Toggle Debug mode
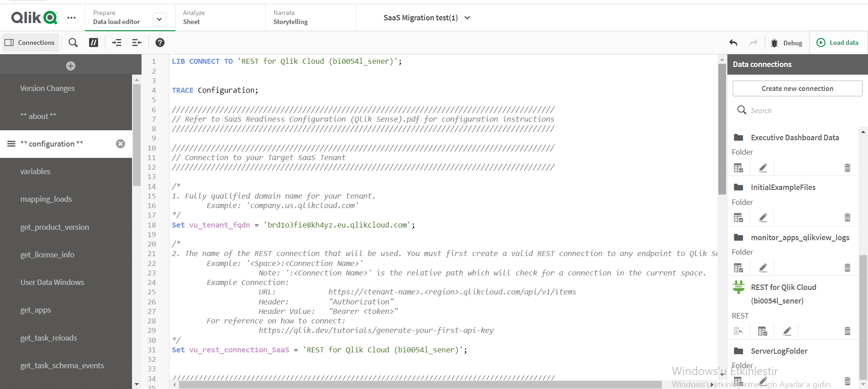 click(x=787, y=43)
